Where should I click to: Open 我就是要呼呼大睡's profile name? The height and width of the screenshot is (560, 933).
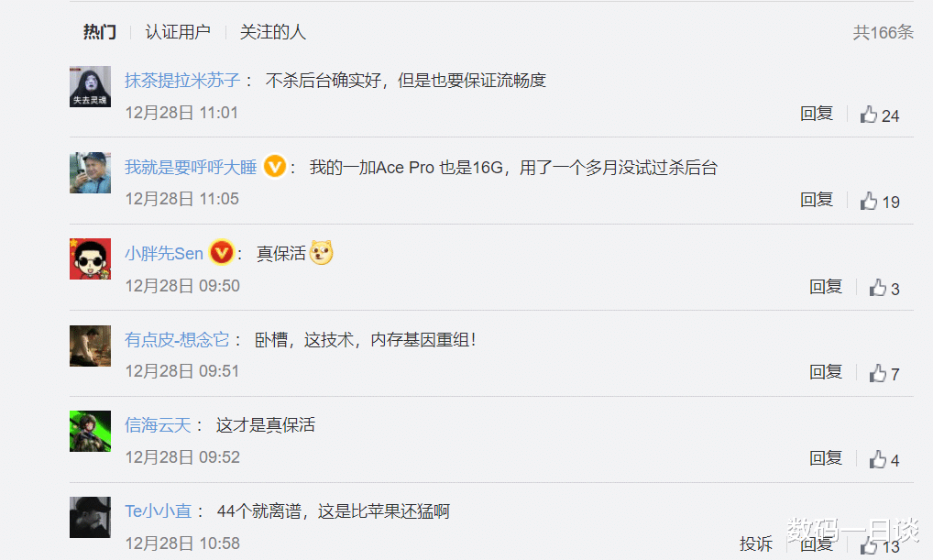coord(191,167)
